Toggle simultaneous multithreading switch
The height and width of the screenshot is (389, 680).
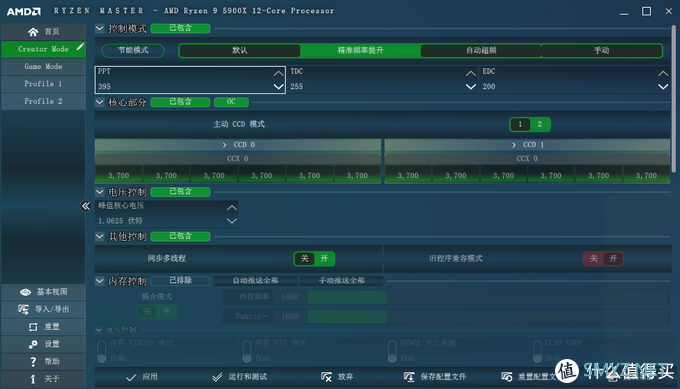click(314, 258)
